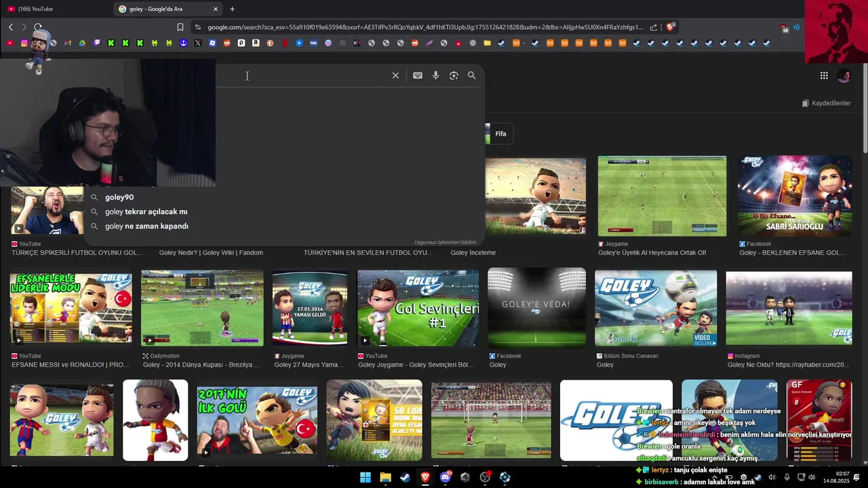Click the magnifier search submit icon
The image size is (868, 488).
pyautogui.click(x=472, y=75)
